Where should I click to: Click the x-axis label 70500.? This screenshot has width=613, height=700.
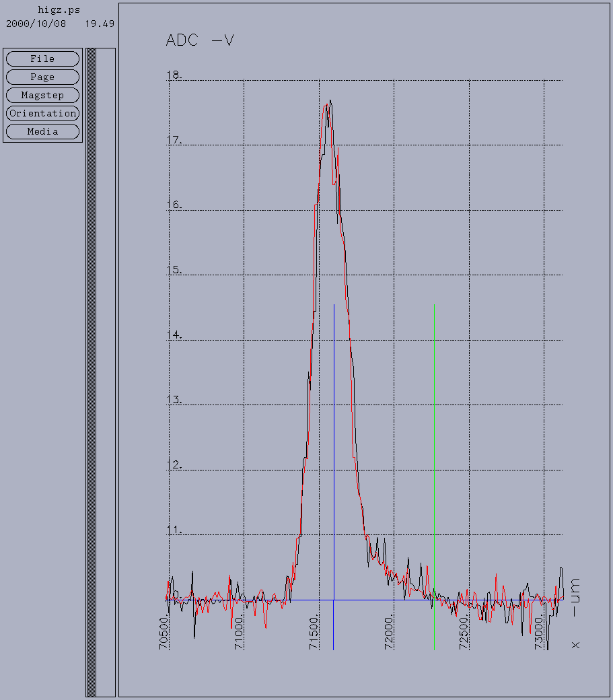tap(164, 632)
